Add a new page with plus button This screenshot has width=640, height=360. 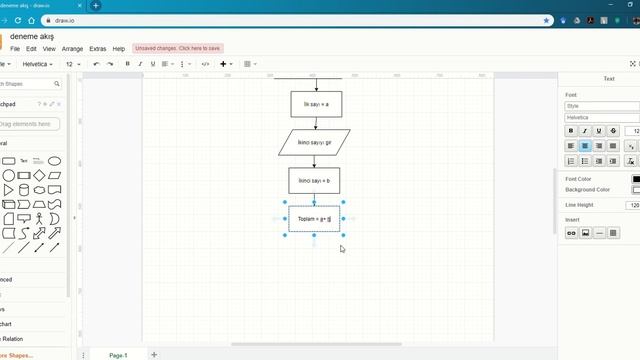pos(154,355)
